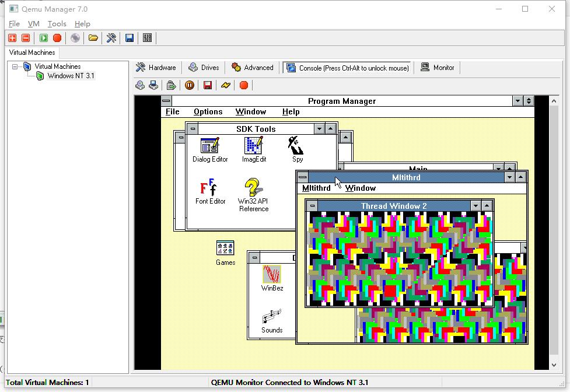This screenshot has height=392, width=570.
Task: Click the grey disc icon in the top toolbar
Action: (75, 38)
